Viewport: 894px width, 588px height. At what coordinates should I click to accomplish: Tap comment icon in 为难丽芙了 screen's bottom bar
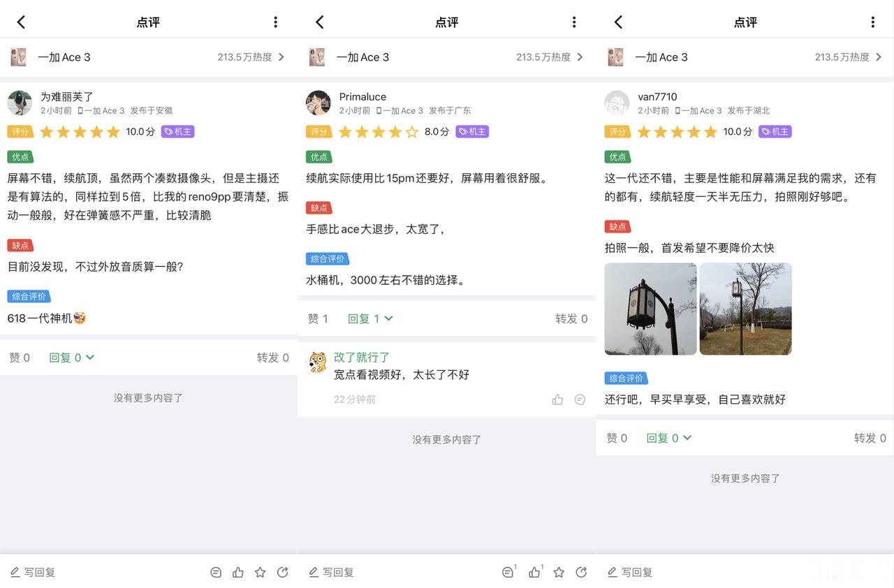point(216,573)
